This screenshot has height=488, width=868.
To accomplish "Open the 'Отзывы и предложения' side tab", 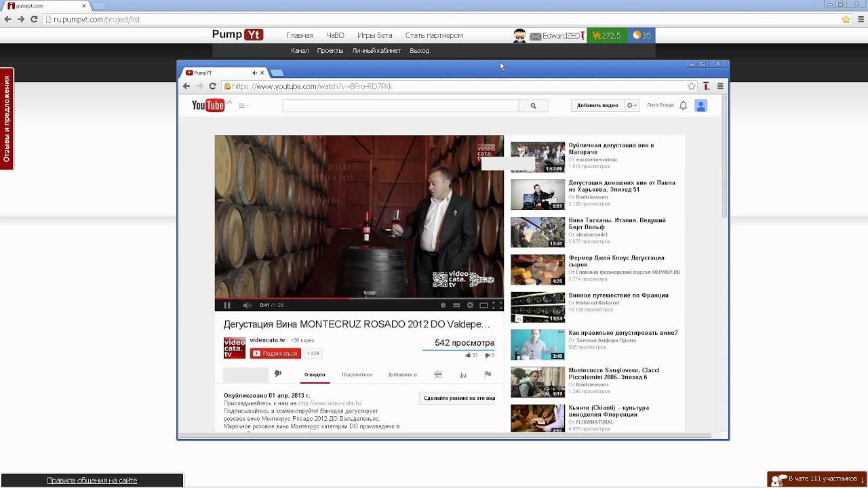I will 7,119.
